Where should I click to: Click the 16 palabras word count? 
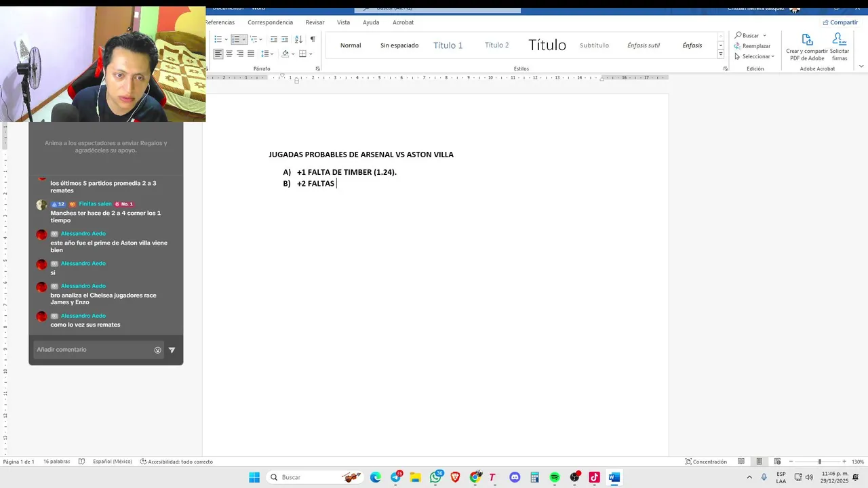tap(57, 462)
